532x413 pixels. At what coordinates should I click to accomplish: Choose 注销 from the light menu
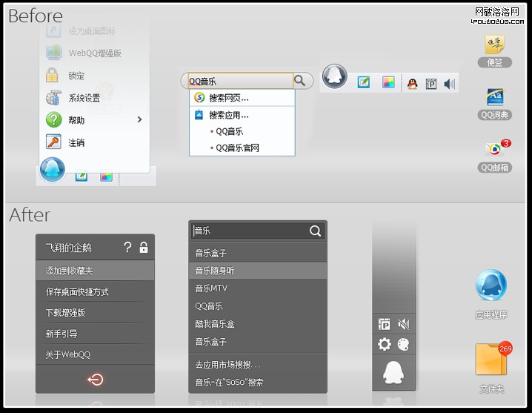point(76,142)
